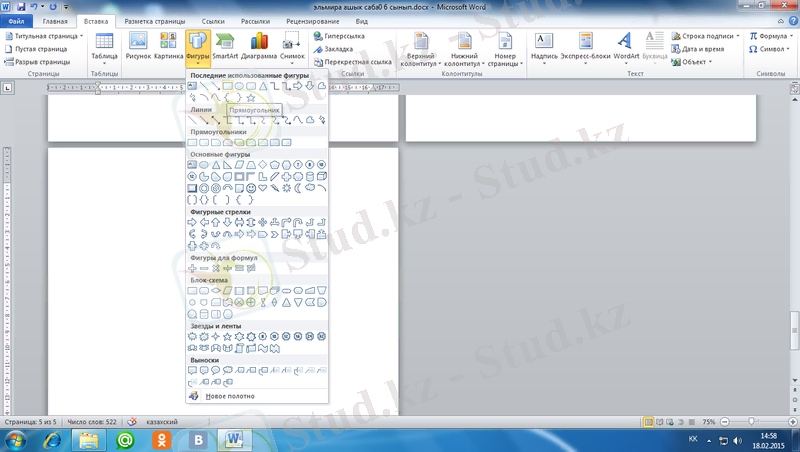The width and height of the screenshot is (800, 452).
Task: Switch to the Разметка страницы tab
Action: click(x=152, y=20)
